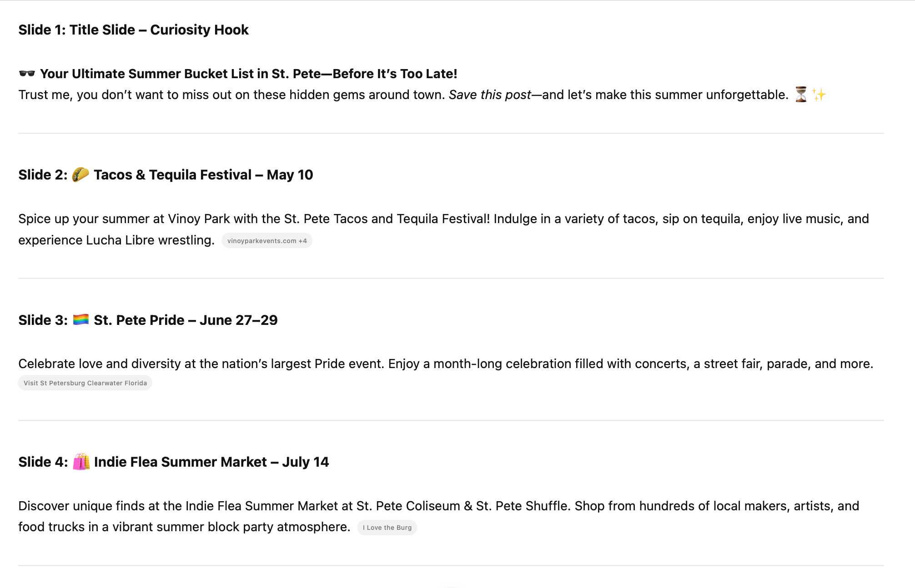Click the Tacos & Tequila Festival heading
This screenshot has width=915, height=588.
[x=203, y=175]
